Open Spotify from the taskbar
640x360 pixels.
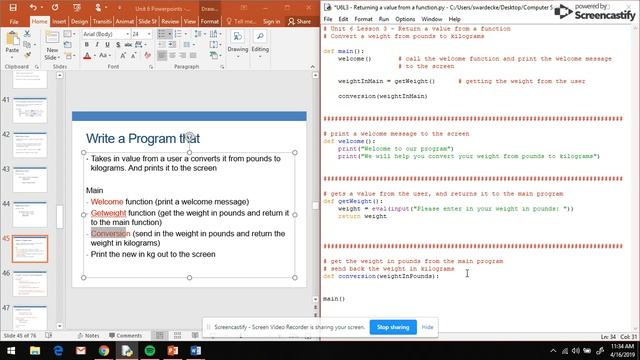pos(150,351)
